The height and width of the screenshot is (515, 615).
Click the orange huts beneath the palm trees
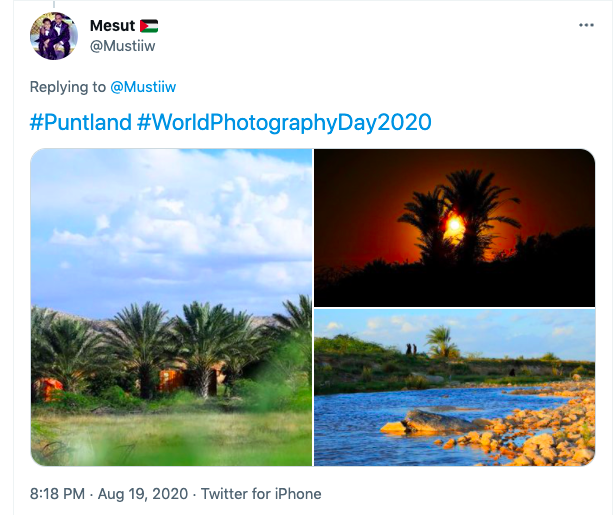171,380
